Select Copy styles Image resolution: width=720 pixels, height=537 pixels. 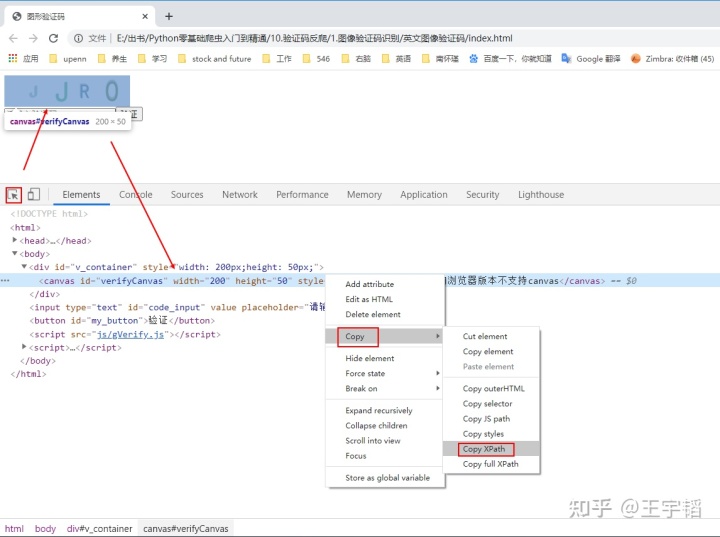[x=483, y=434]
